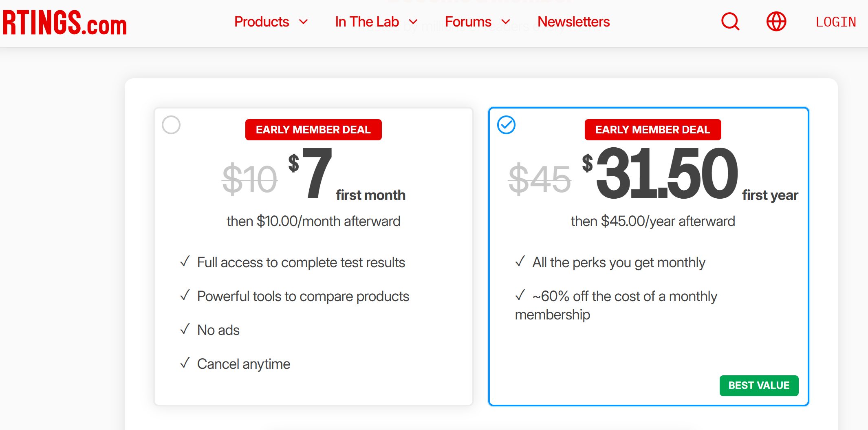Click the monthly Early Member Deal badge

[x=313, y=130]
